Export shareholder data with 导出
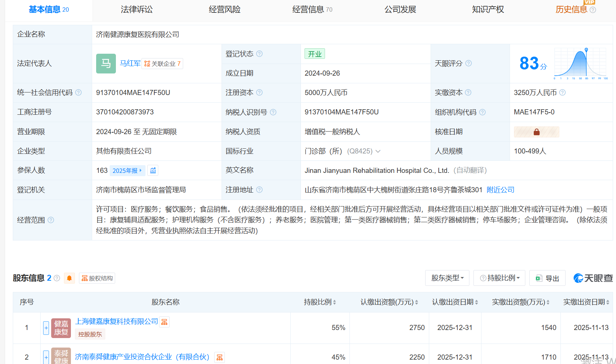Screen dimensions: 616x364 [547, 278]
